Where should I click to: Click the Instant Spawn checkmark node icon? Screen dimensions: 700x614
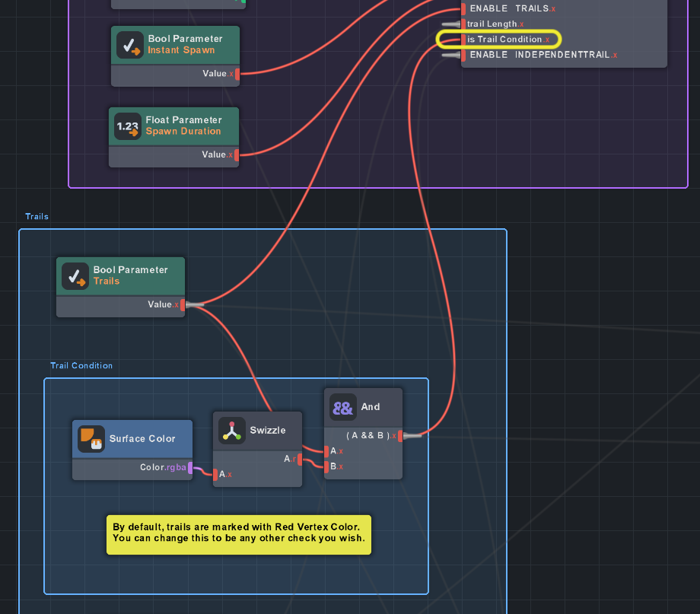point(130,45)
